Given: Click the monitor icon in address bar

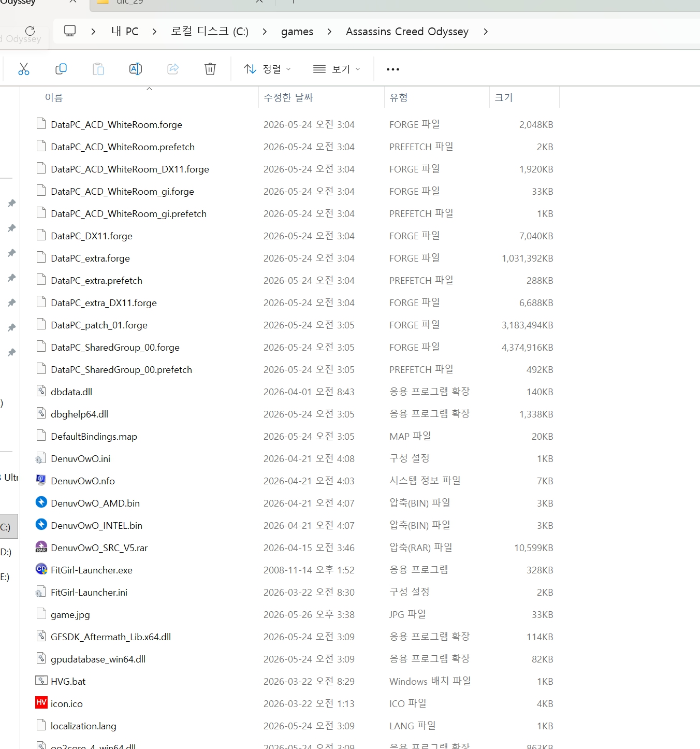Looking at the screenshot, I should click(x=70, y=31).
